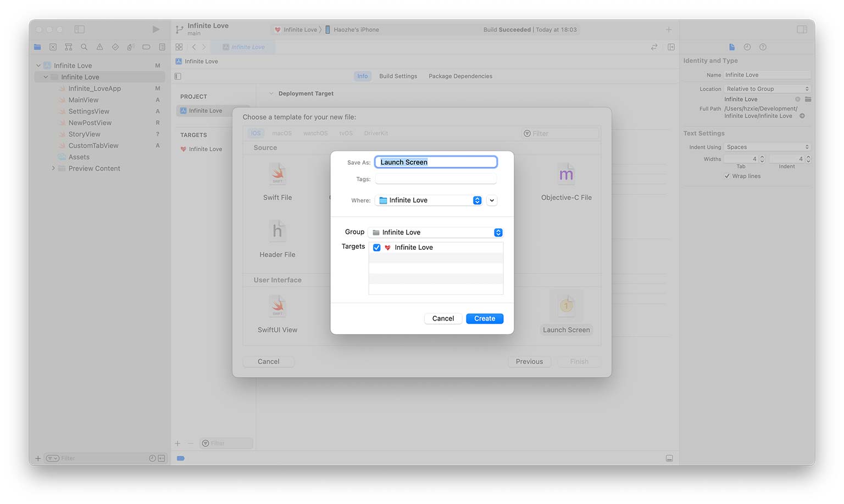Select the File inspector icon
844x504 pixels.
tap(732, 47)
